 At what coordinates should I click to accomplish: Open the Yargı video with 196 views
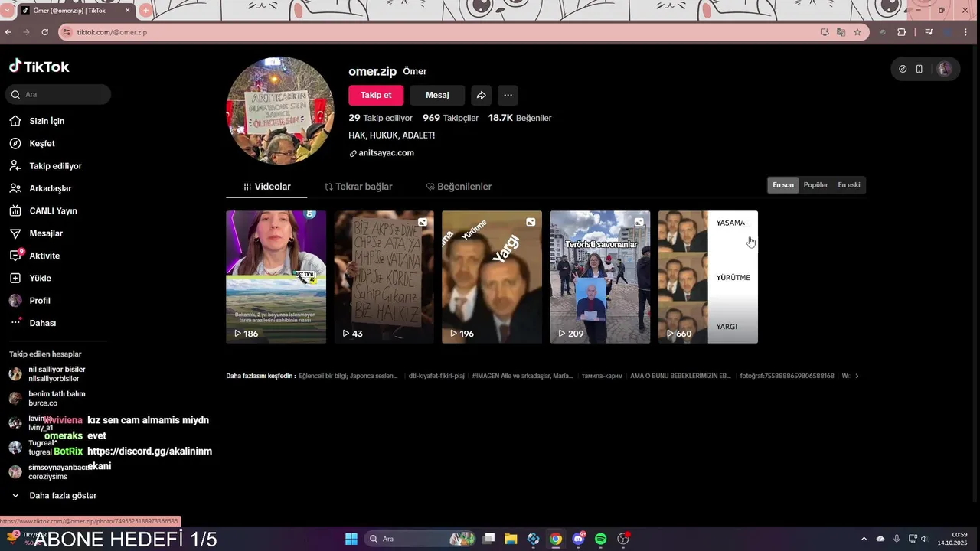pyautogui.click(x=492, y=277)
